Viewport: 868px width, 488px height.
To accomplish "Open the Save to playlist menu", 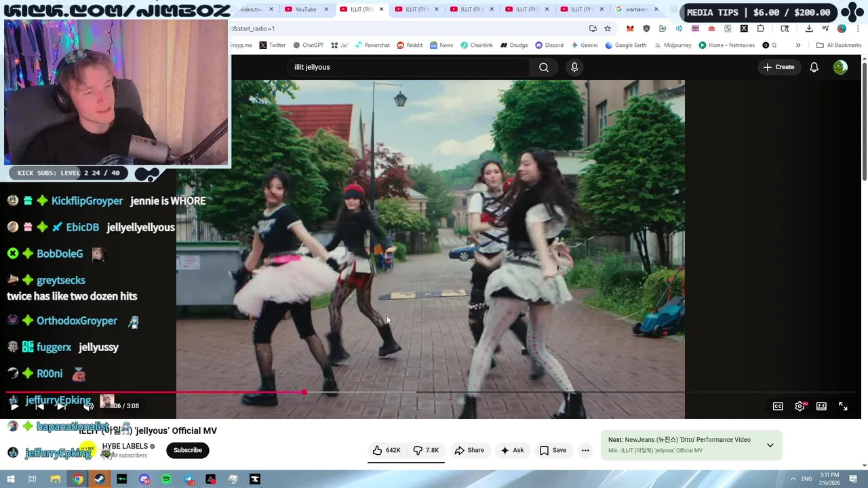I will click(x=553, y=450).
